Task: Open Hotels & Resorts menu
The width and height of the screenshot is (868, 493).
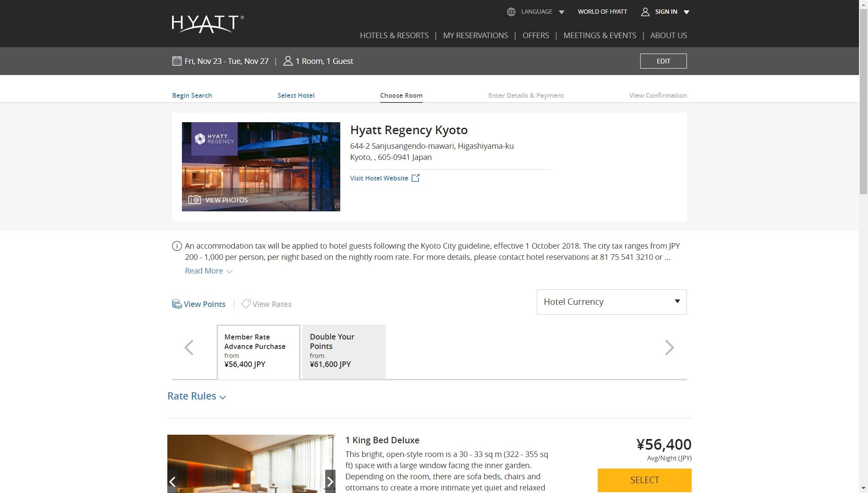Action: (394, 36)
